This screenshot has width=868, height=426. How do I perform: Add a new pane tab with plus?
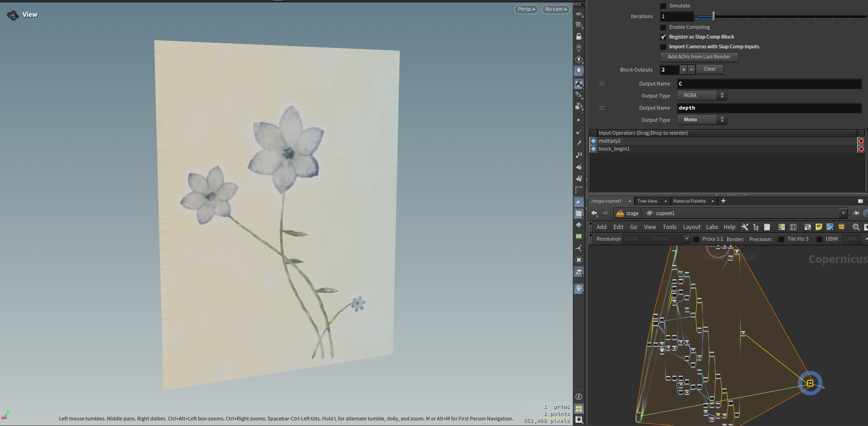click(x=723, y=201)
